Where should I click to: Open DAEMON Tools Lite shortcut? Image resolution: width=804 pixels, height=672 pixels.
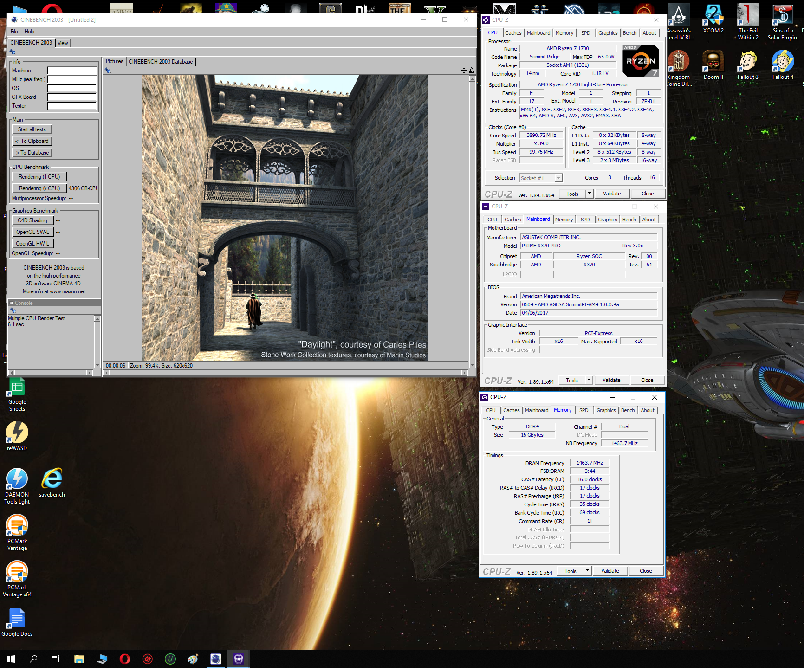[17, 486]
